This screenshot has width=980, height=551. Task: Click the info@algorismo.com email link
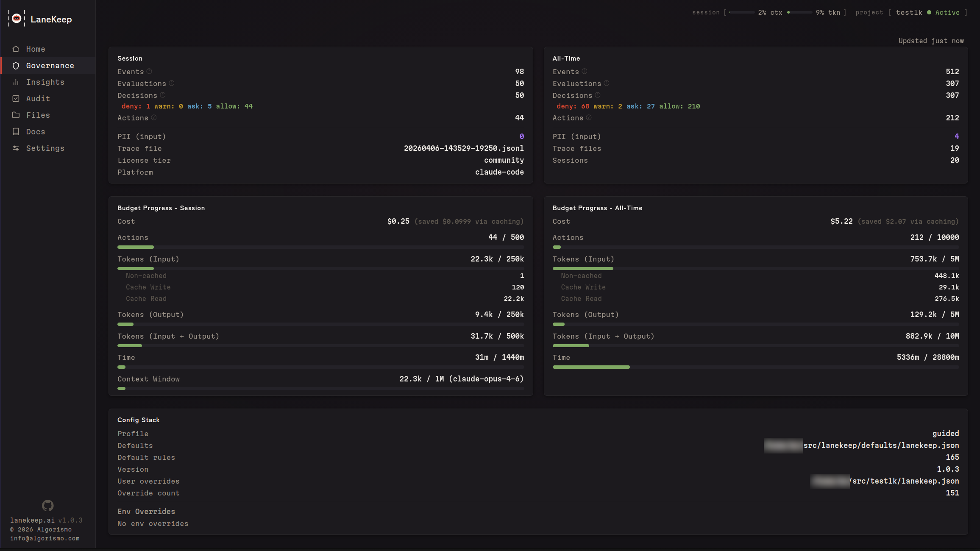point(45,539)
